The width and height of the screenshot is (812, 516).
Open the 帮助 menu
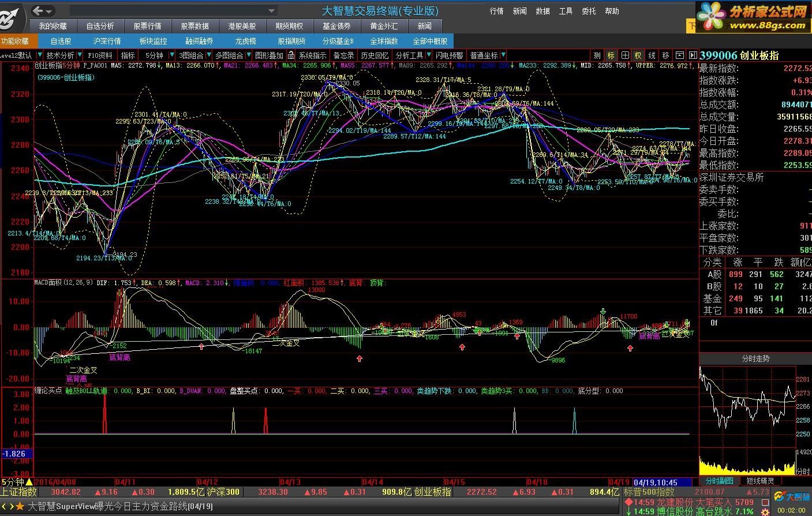612,11
